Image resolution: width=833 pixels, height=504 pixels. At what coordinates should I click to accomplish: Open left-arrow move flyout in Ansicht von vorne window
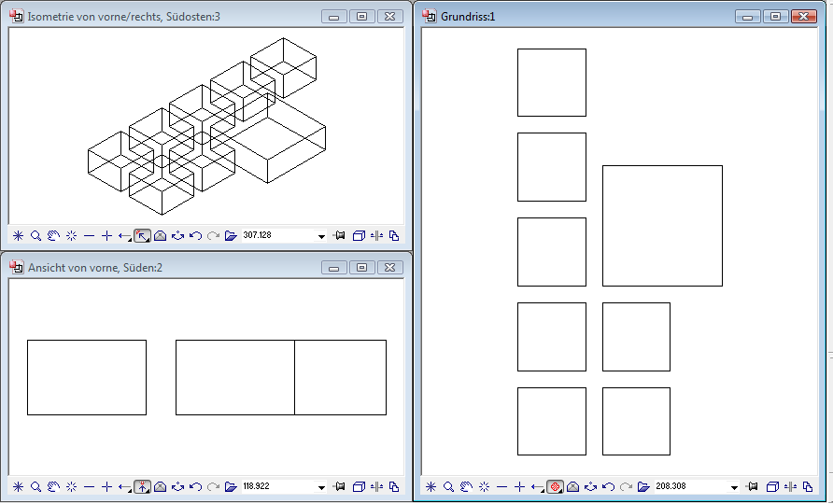point(124,486)
